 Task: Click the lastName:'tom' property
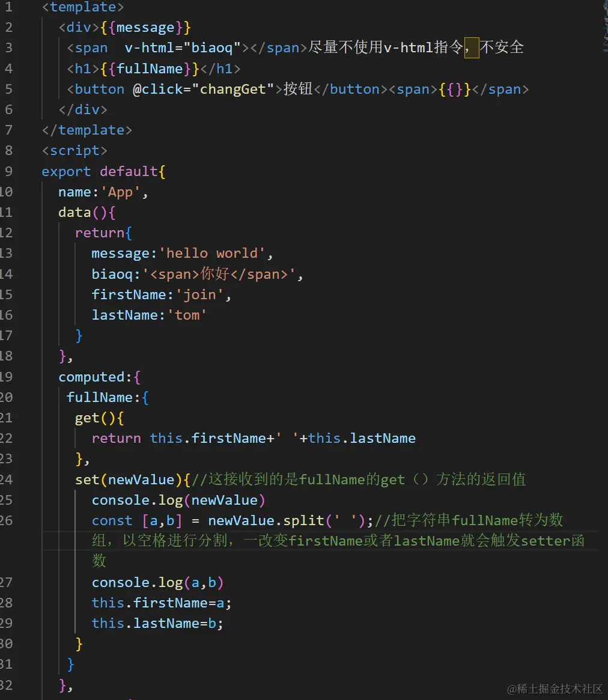[x=148, y=315]
